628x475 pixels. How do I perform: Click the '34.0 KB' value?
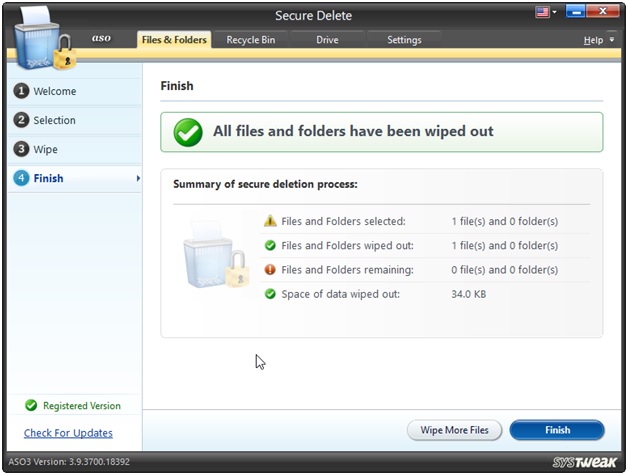[x=469, y=294]
